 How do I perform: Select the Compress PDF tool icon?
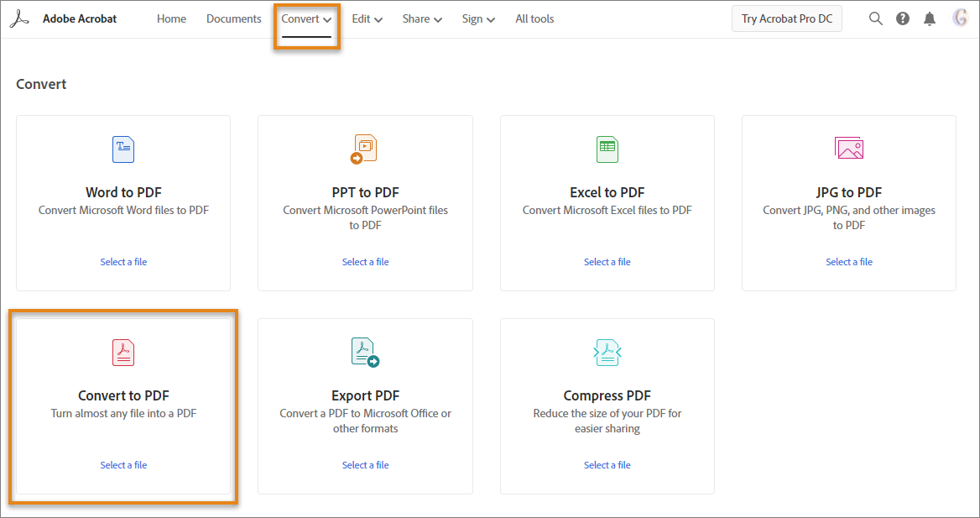point(606,352)
